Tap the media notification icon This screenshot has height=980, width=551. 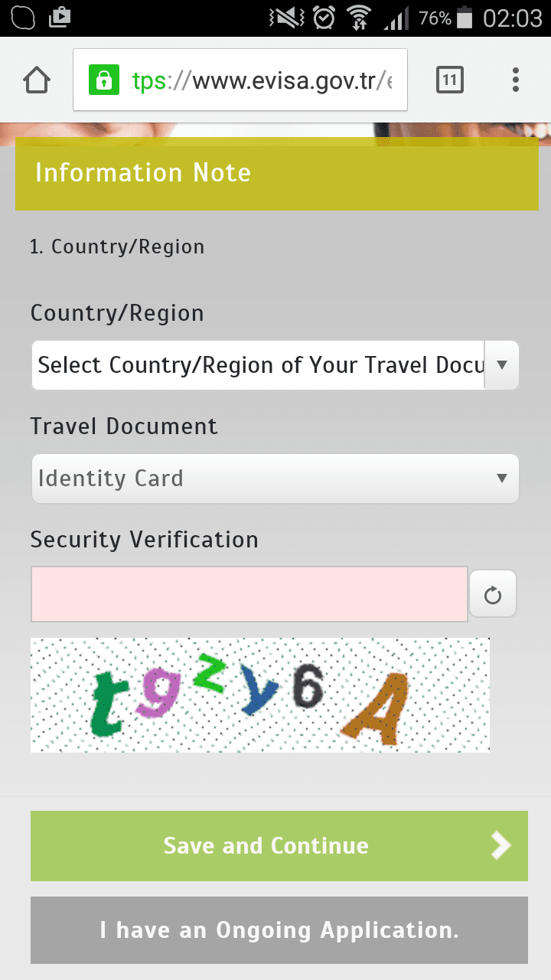pyautogui.click(x=59, y=17)
